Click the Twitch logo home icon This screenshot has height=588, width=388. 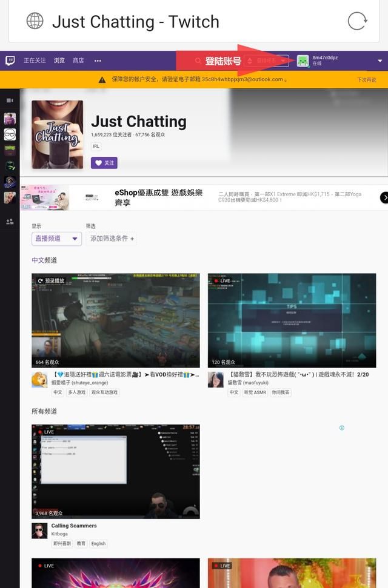[10, 61]
